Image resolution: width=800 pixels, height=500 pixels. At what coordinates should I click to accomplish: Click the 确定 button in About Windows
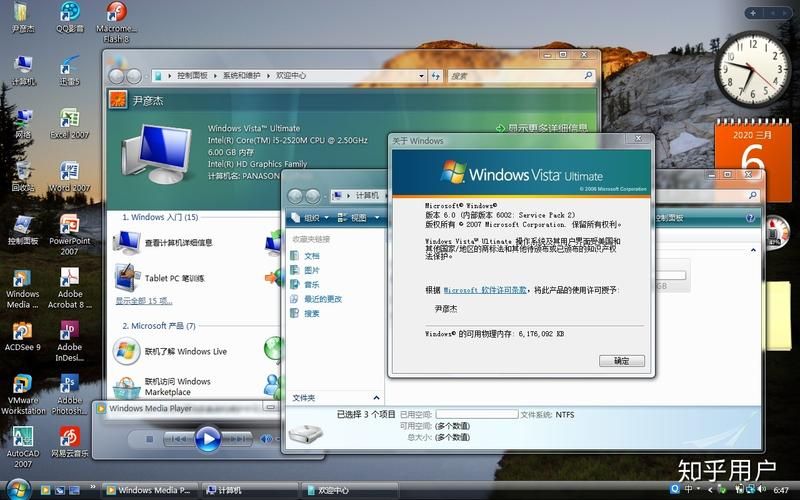621,361
